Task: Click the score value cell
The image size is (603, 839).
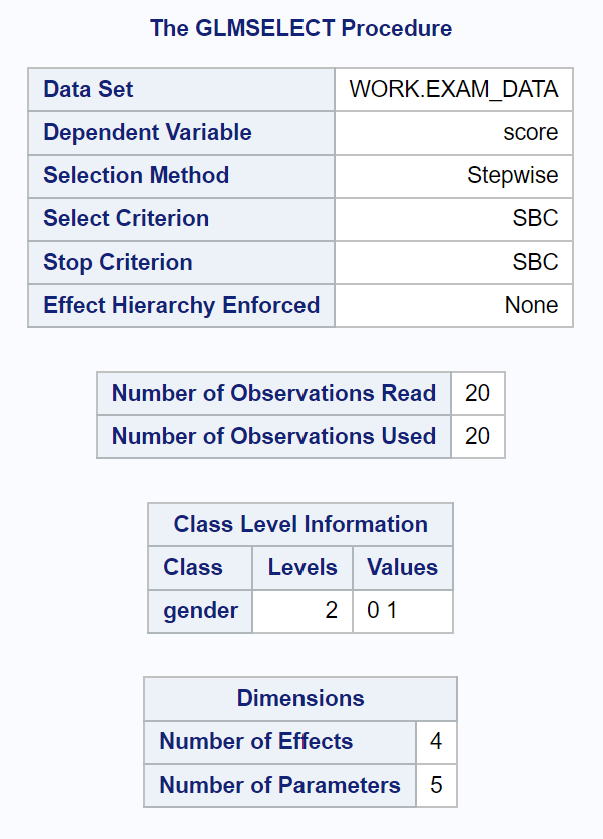Action: click(454, 133)
